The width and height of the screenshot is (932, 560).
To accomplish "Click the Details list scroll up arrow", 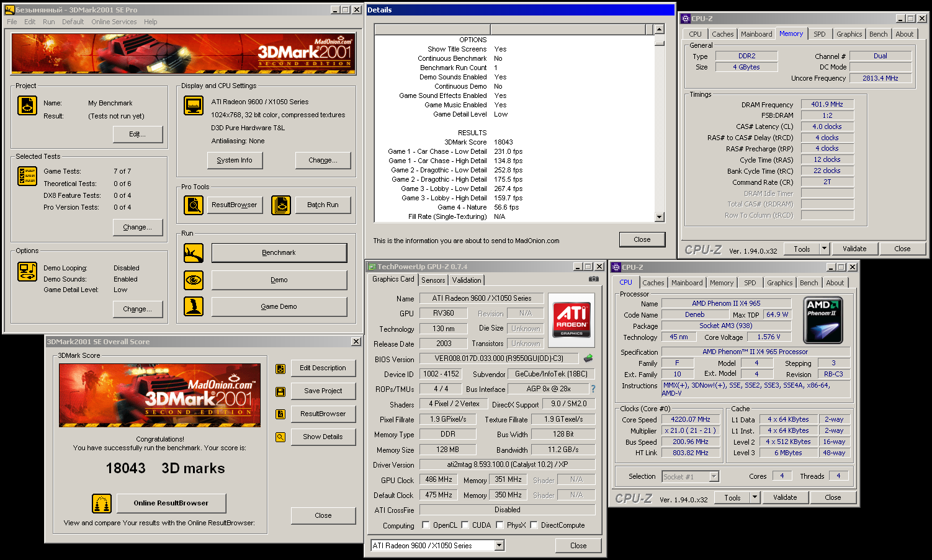I will click(660, 29).
